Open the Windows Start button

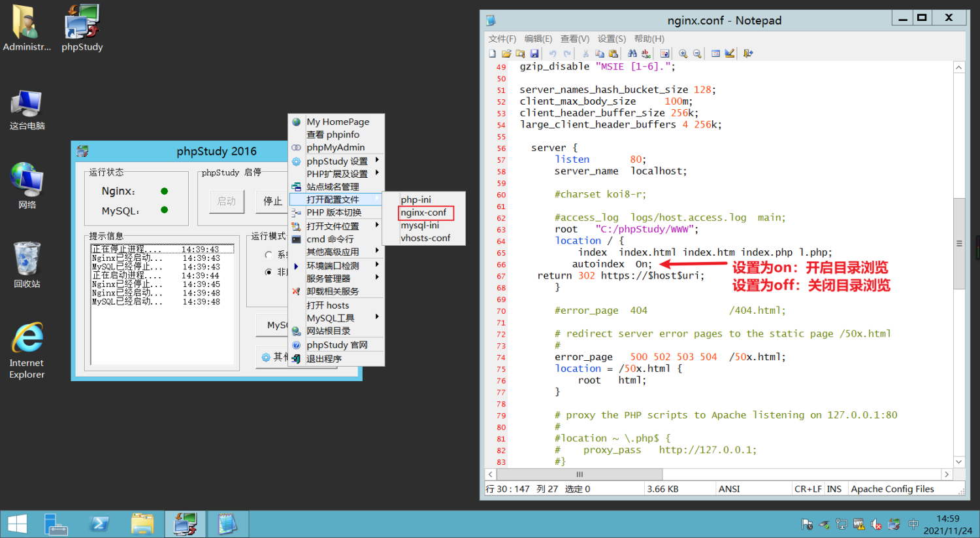click(17, 524)
